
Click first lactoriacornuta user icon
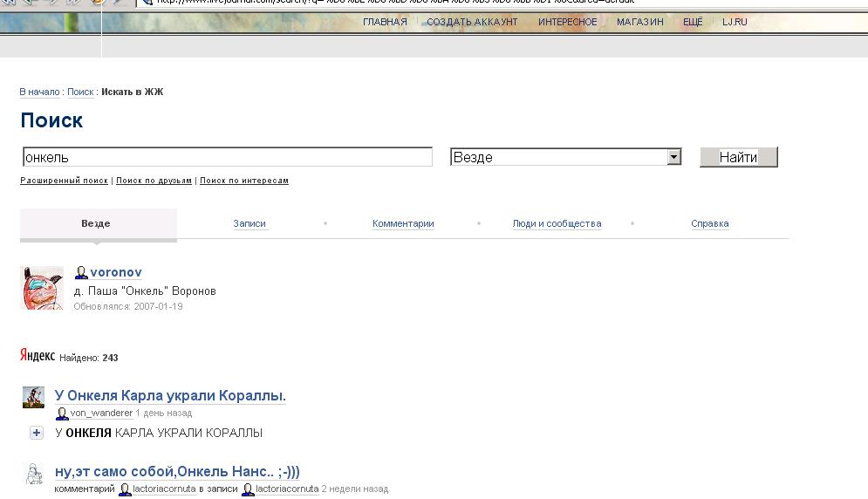[x=125, y=489]
